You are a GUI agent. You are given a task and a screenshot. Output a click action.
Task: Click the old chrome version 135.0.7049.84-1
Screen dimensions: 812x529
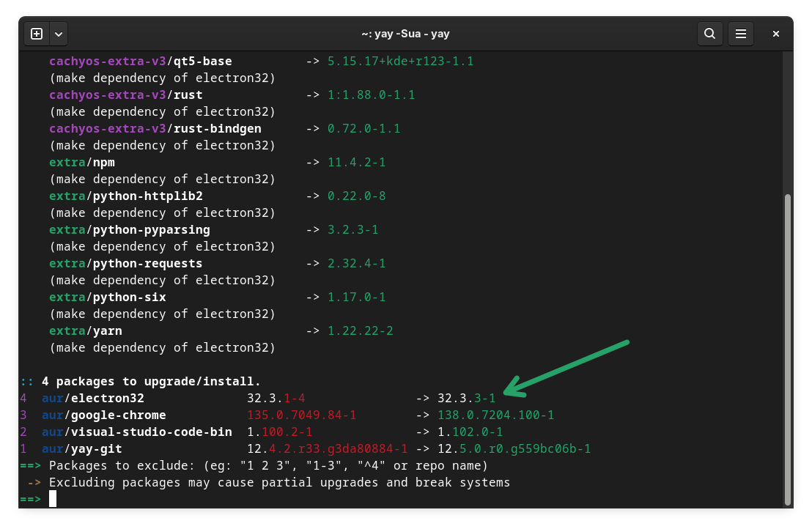pos(301,415)
